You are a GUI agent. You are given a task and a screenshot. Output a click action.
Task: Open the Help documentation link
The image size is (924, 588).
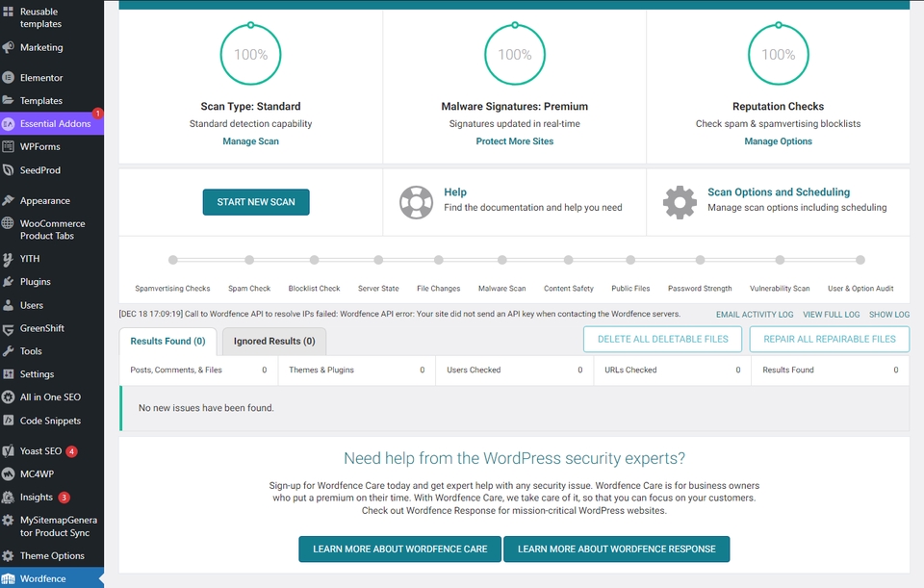coord(455,192)
